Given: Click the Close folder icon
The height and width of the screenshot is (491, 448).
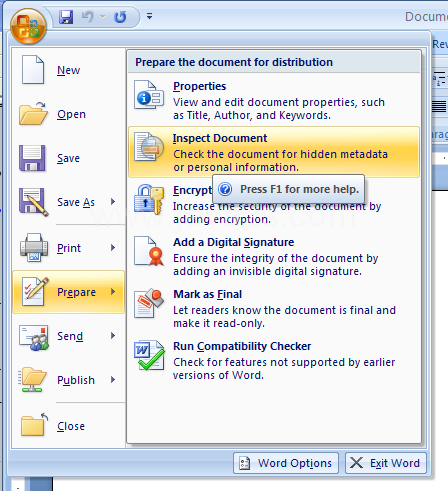Looking at the screenshot, I should click(34, 425).
